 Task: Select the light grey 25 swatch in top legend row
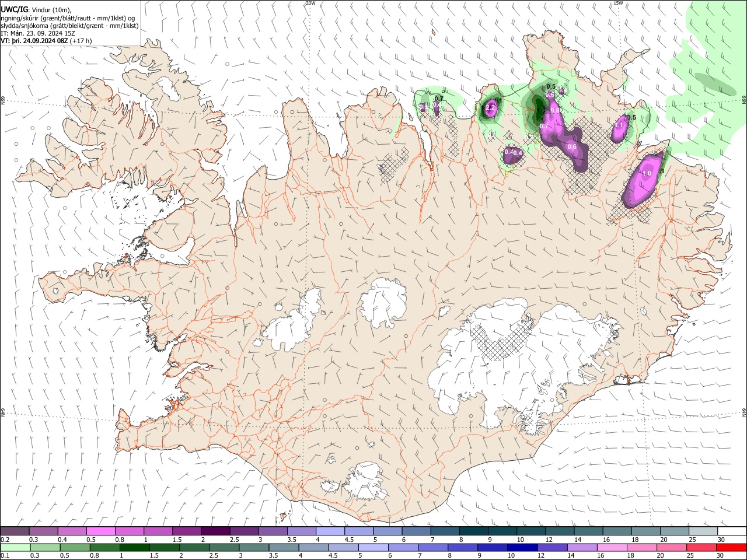702,531
